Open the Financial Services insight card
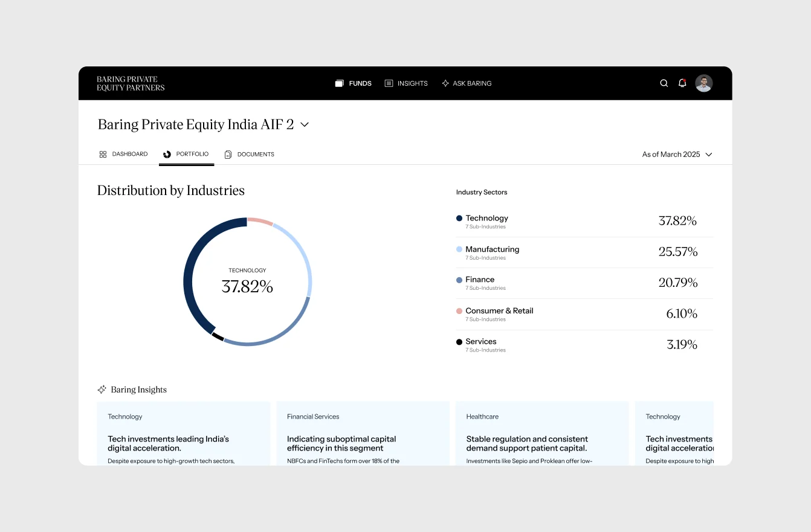811x532 pixels. 363,434
